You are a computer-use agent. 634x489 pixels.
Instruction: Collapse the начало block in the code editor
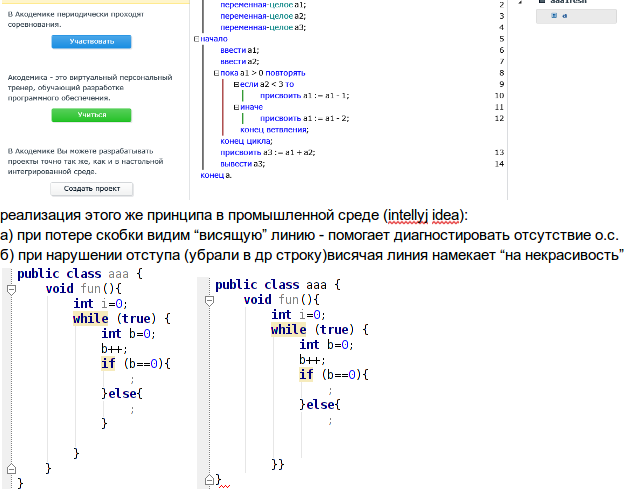[x=196, y=37]
